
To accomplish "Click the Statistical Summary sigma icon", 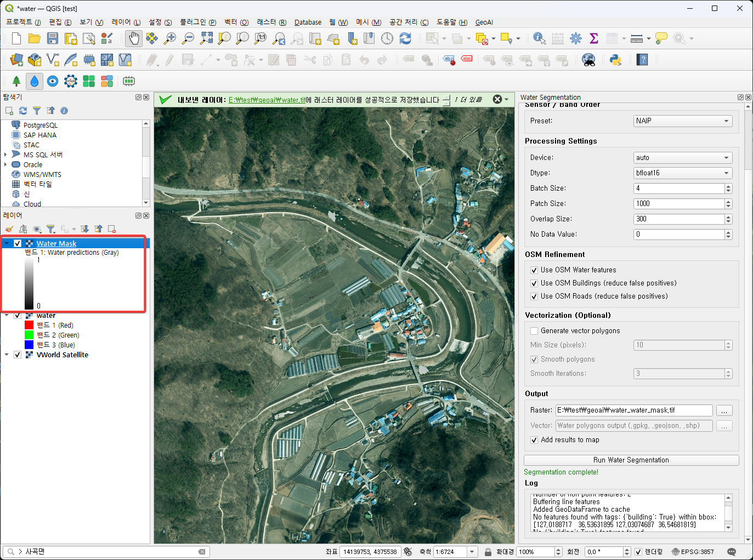I will click(x=593, y=38).
